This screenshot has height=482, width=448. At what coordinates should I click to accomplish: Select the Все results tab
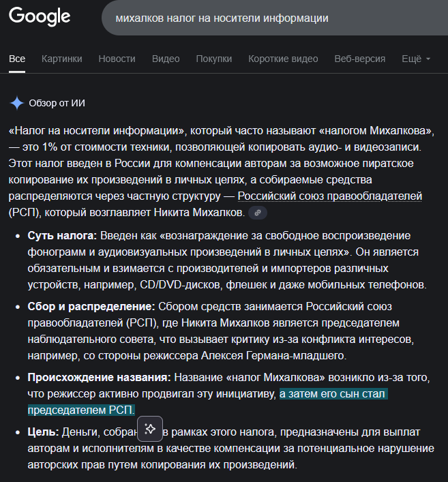pos(17,59)
